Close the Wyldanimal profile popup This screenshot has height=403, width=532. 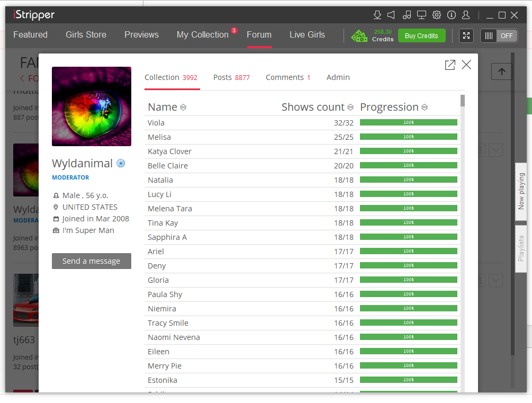466,65
